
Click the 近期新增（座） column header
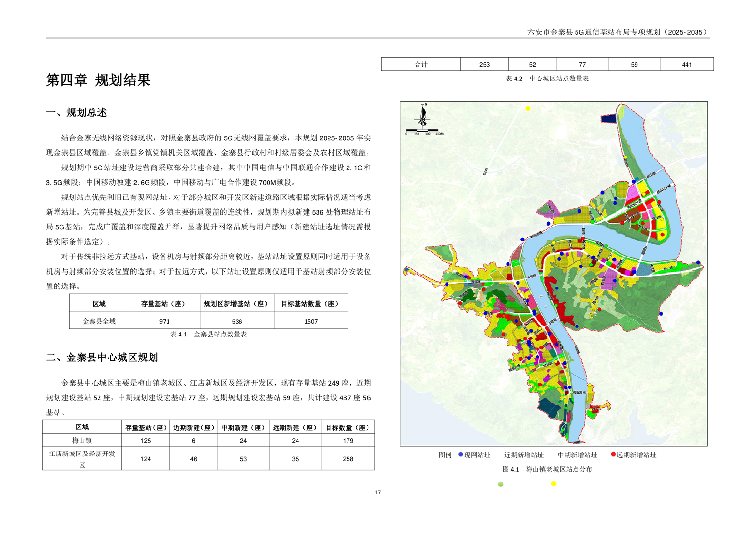coord(194,427)
